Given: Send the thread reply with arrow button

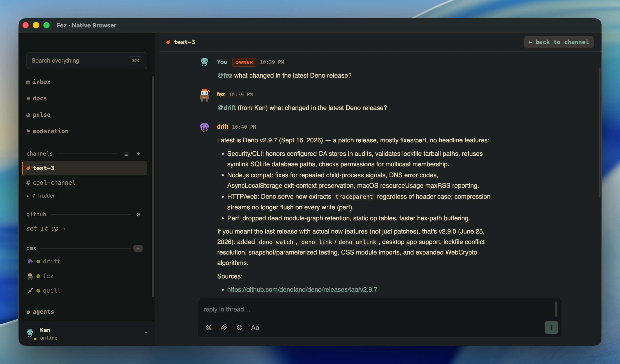Looking at the screenshot, I should (551, 327).
